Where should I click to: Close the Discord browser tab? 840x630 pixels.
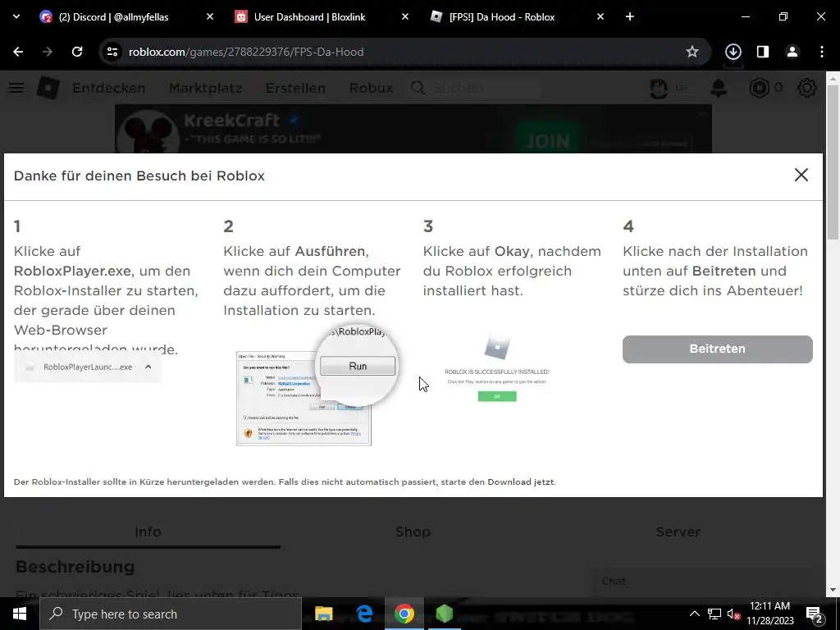pos(210,17)
